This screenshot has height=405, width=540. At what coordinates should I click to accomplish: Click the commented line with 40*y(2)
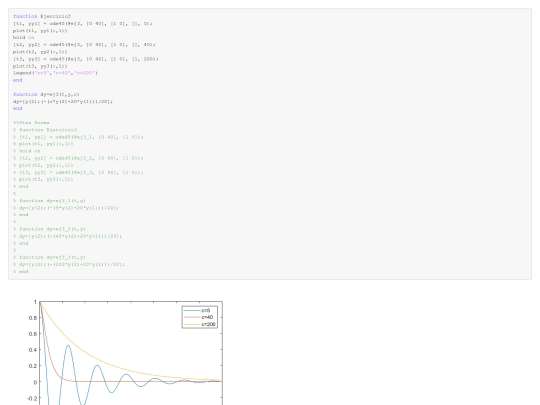(68, 236)
